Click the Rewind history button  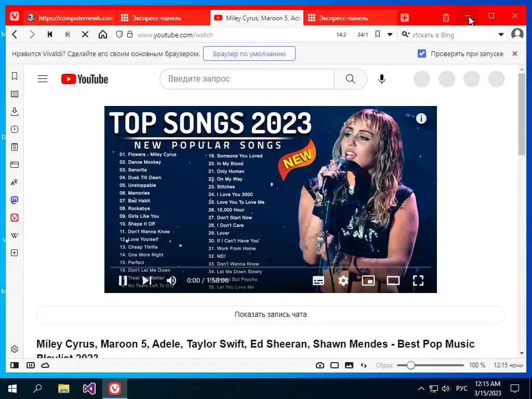pyautogui.click(x=50, y=34)
